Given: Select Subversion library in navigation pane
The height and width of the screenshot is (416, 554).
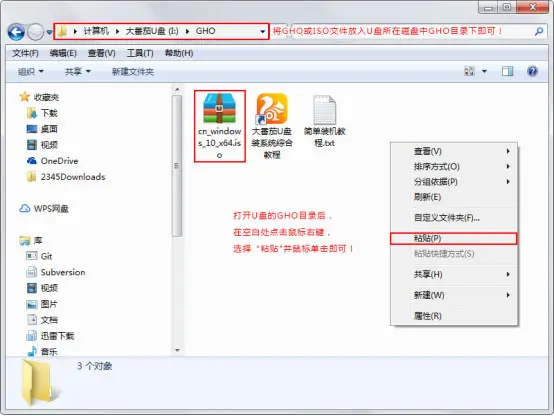Looking at the screenshot, I should pyautogui.click(x=63, y=272).
